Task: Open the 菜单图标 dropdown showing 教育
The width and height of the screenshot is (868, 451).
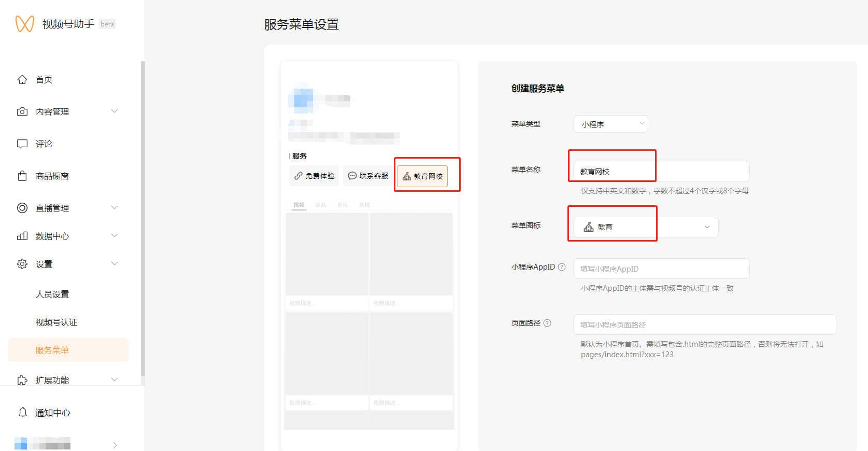Action: (646, 227)
